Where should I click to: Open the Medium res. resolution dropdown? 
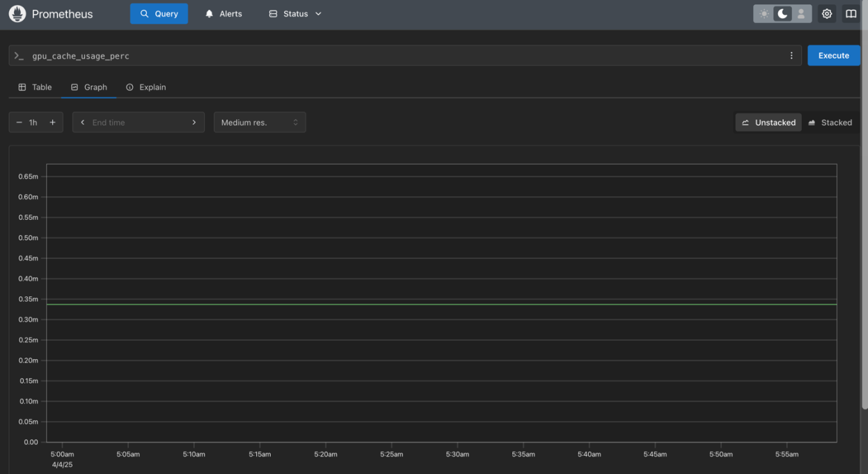tap(260, 123)
